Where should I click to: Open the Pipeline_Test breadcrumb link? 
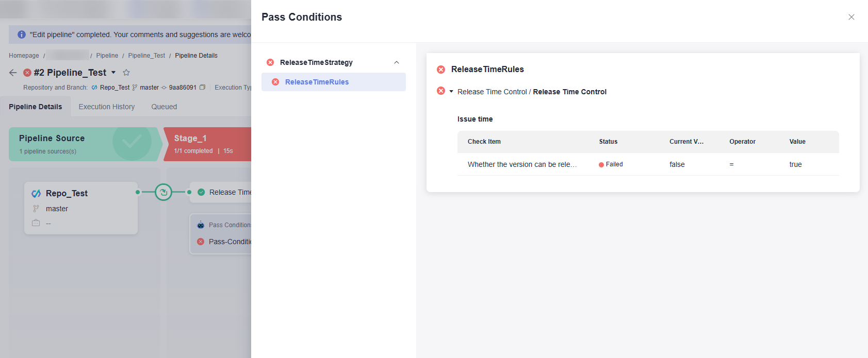[146, 56]
